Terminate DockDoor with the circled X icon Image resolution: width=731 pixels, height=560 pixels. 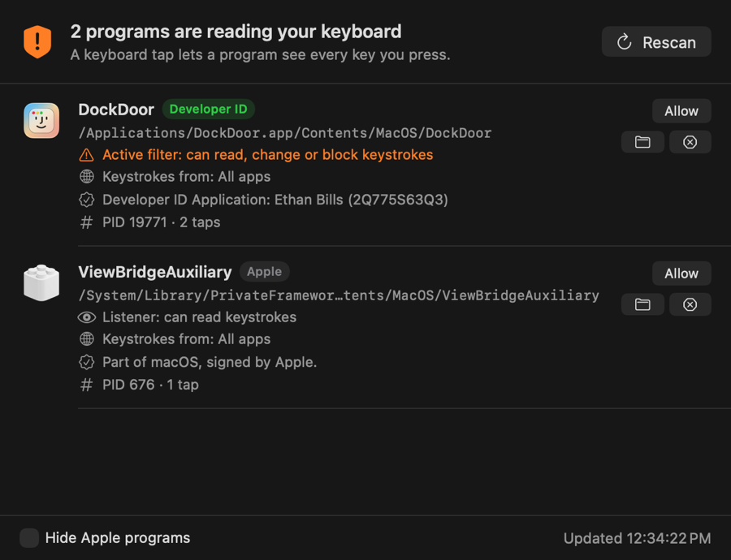click(690, 142)
